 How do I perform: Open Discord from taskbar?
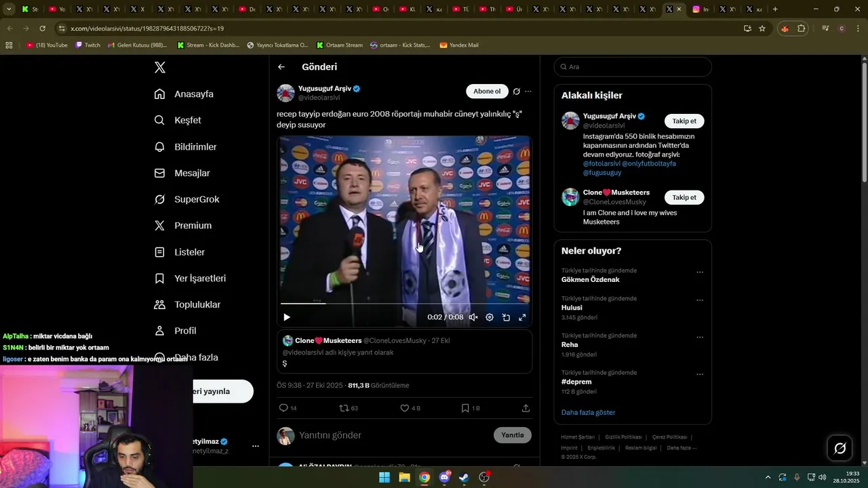[444, 477]
